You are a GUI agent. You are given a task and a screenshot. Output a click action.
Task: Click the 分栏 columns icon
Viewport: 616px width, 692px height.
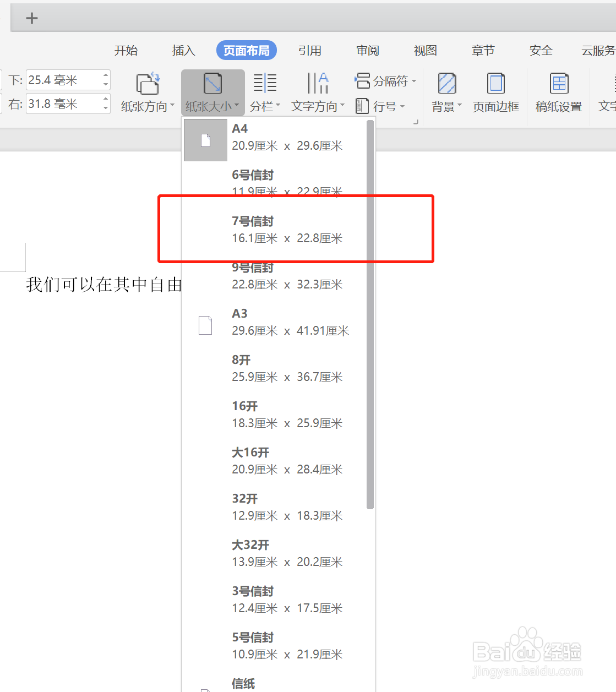tap(265, 83)
